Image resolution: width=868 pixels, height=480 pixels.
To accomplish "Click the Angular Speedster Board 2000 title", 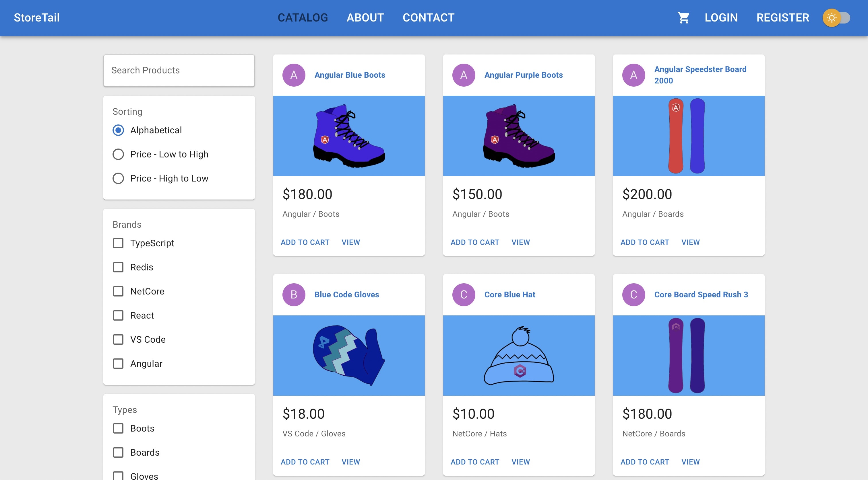I will (700, 75).
